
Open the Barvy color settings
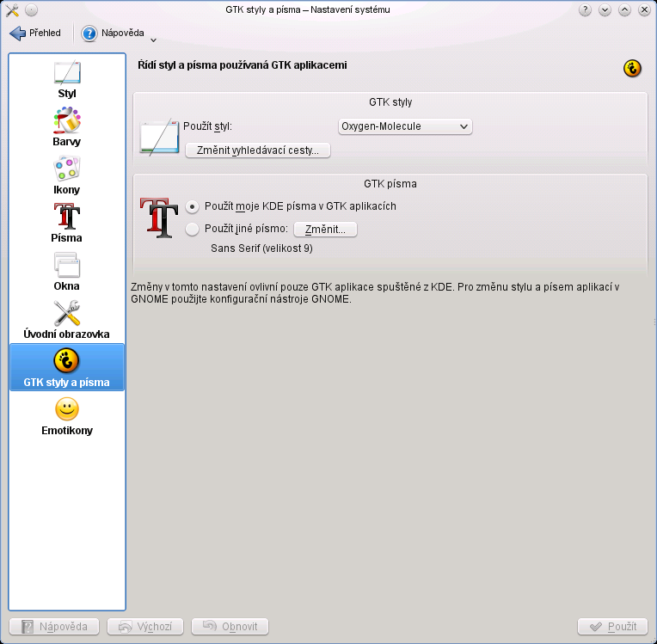67,127
